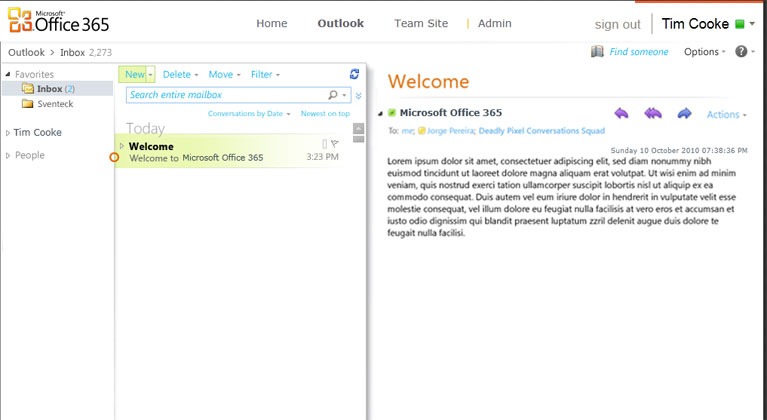
Task: Forward the Welcome message
Action: tap(684, 114)
